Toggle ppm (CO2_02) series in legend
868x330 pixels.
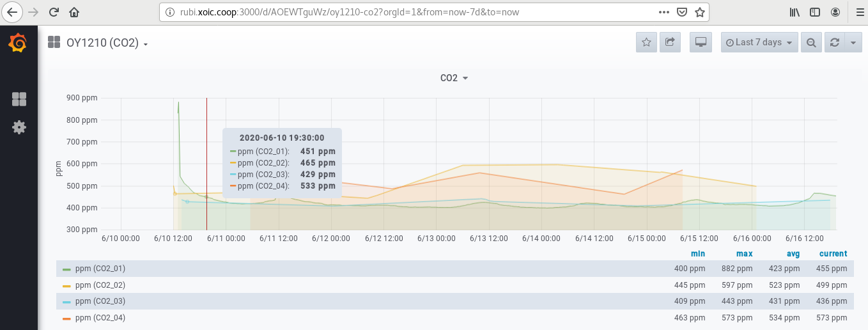tap(100, 285)
